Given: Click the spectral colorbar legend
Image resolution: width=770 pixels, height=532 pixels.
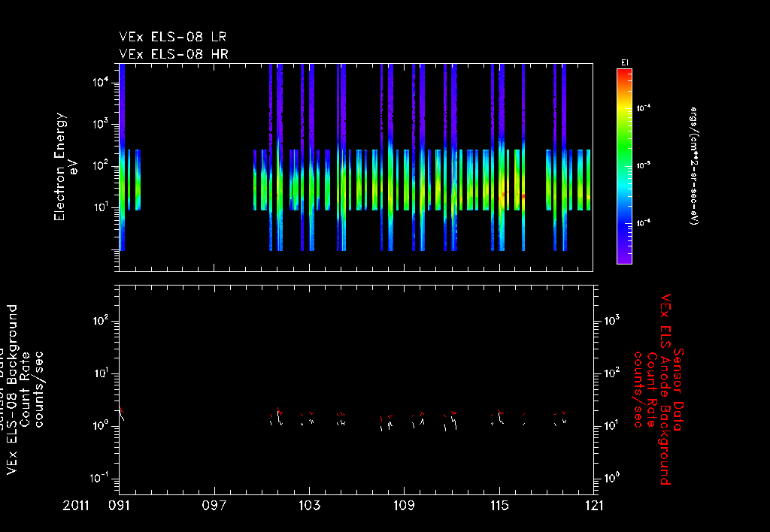Looking at the screenshot, I should (624, 166).
